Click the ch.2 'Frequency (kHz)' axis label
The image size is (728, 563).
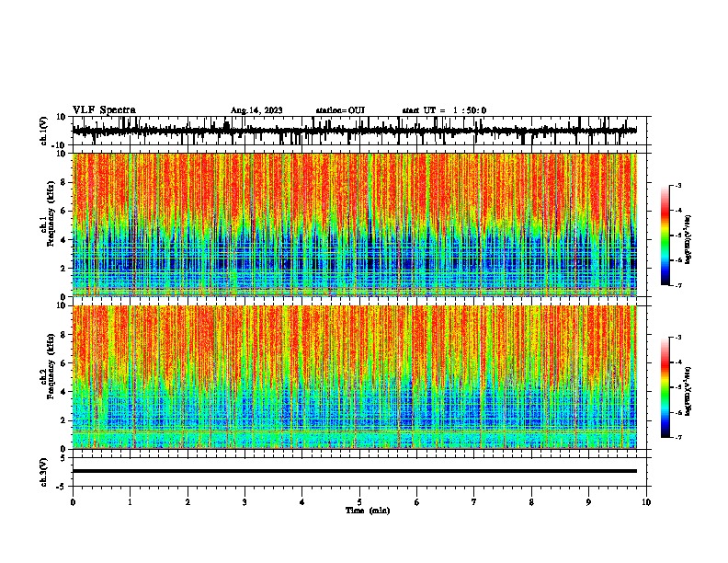51,366
